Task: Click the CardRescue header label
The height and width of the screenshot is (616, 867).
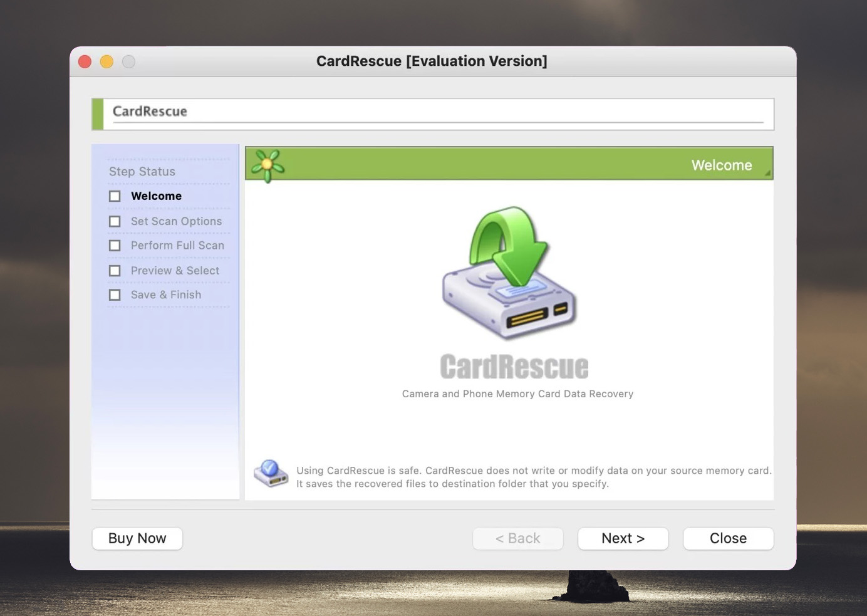Action: tap(150, 112)
